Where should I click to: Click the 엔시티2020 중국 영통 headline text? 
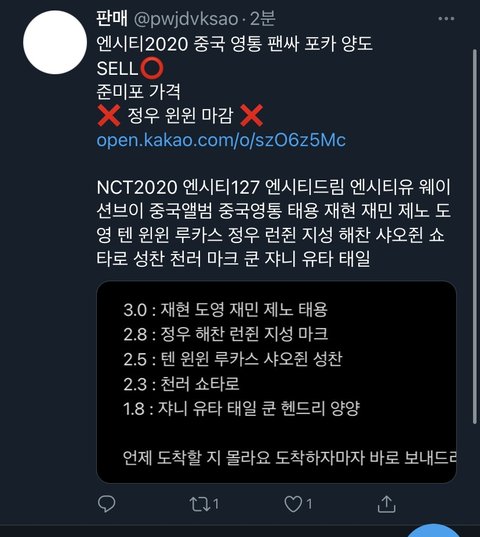click(235, 44)
